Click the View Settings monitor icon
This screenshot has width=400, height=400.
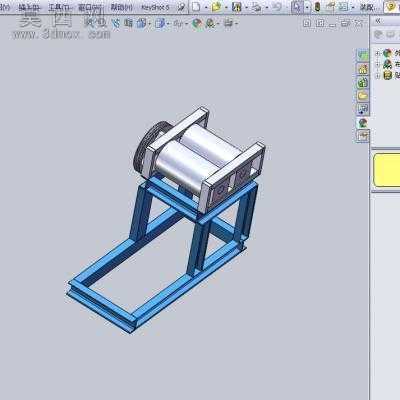point(228,23)
